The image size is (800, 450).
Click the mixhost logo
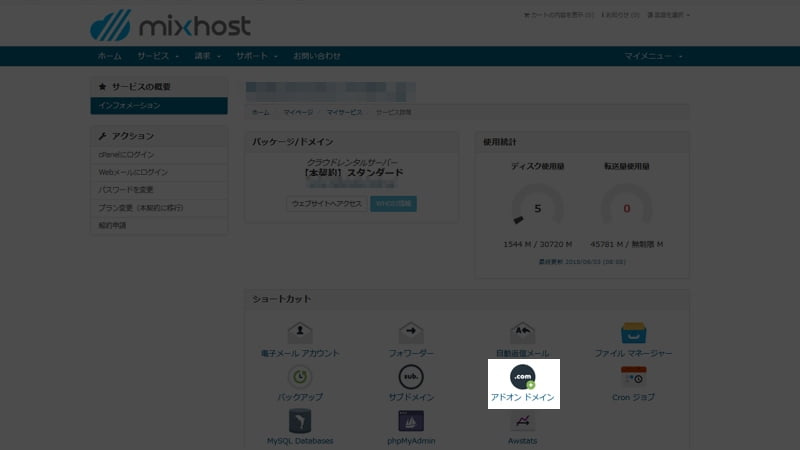point(170,24)
